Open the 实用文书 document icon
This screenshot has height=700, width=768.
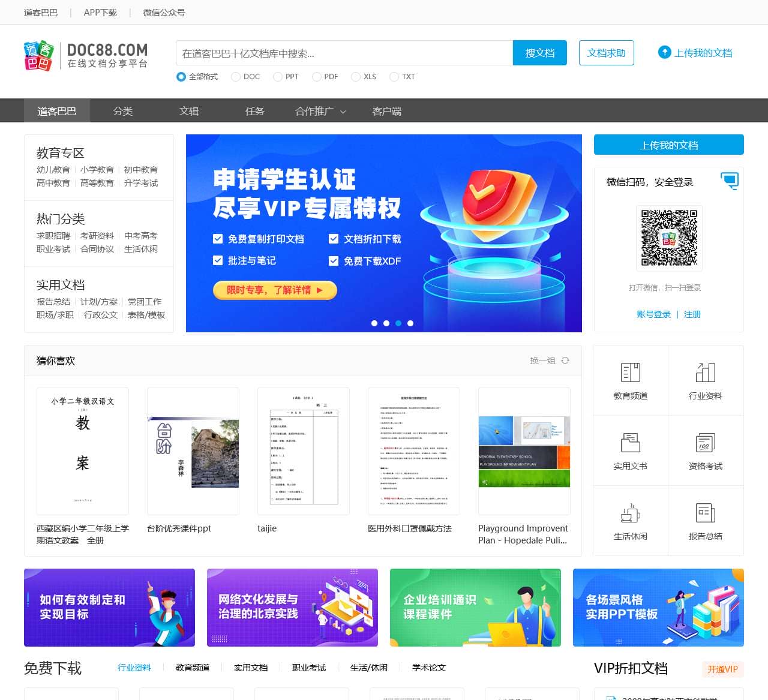coord(631,443)
